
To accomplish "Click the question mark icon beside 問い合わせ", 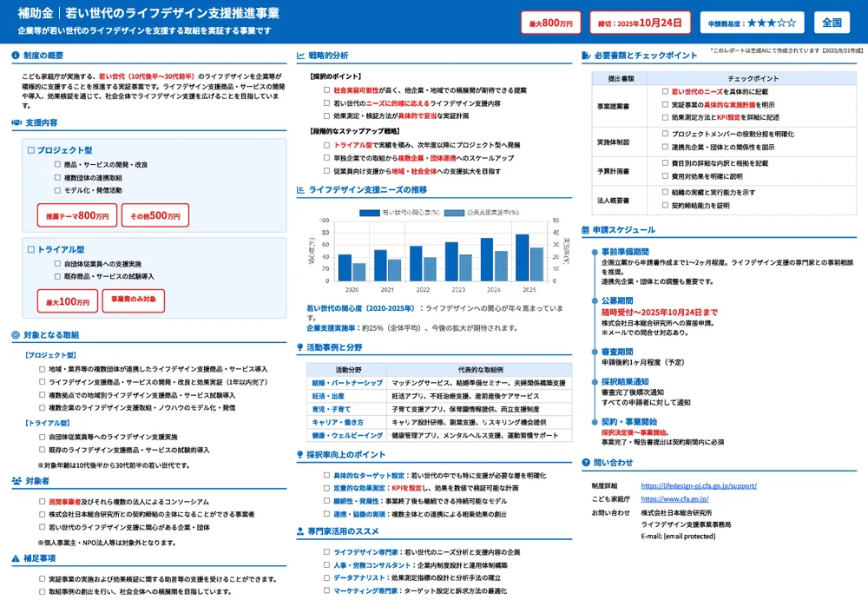I will point(586,463).
